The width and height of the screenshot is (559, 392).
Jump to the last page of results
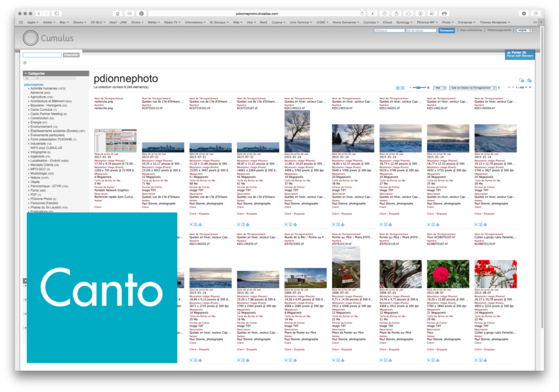click(x=530, y=87)
